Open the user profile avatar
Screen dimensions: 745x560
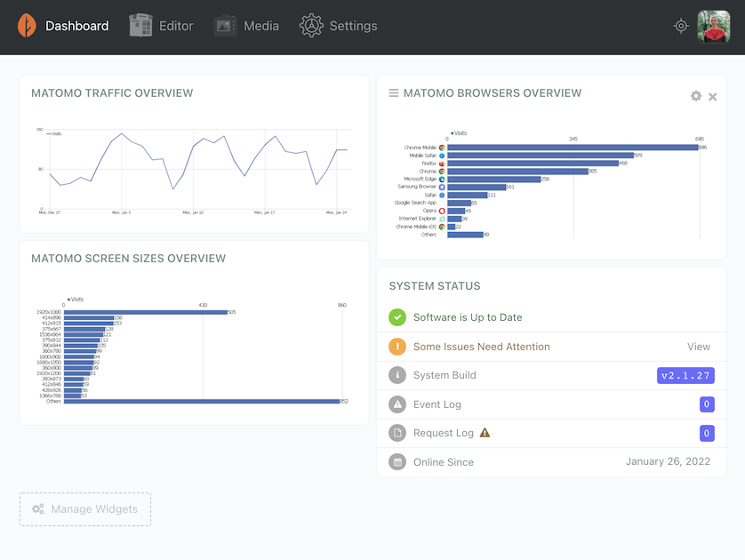pyautogui.click(x=714, y=27)
